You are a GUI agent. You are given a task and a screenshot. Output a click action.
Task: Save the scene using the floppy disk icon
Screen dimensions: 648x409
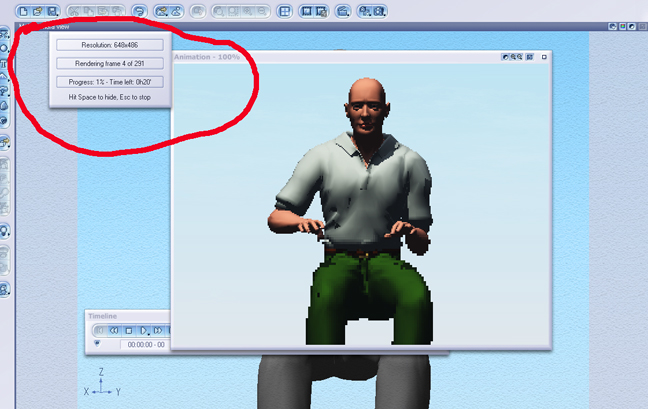coord(52,11)
